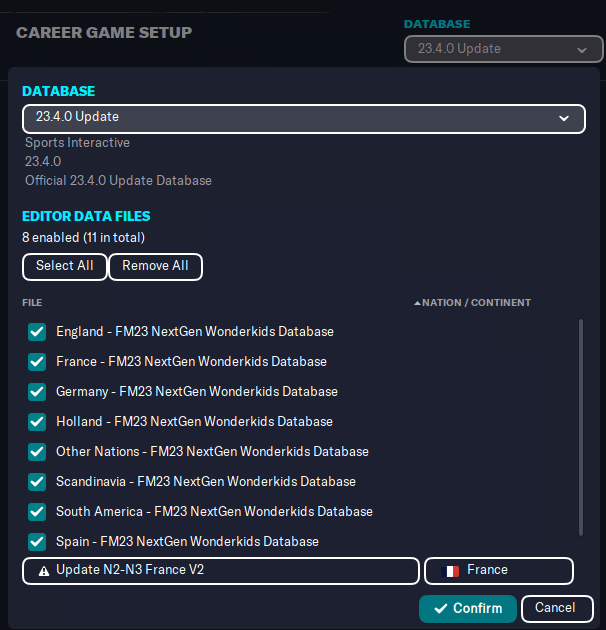Select the Update N2-N3 France V2 row
This screenshot has height=630, width=606.
pos(221,571)
